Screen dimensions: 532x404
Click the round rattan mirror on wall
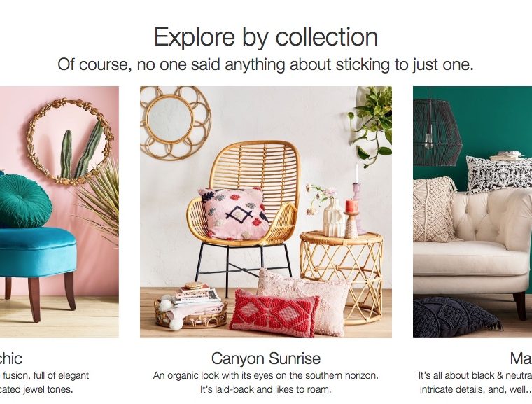[176, 123]
